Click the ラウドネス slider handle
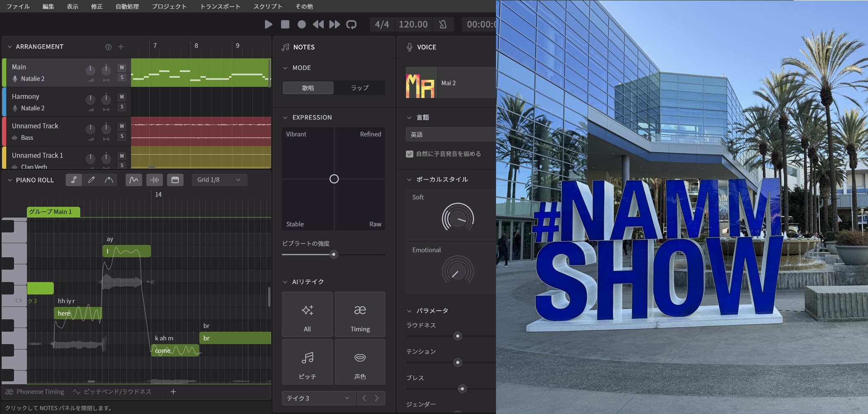 coord(458,336)
